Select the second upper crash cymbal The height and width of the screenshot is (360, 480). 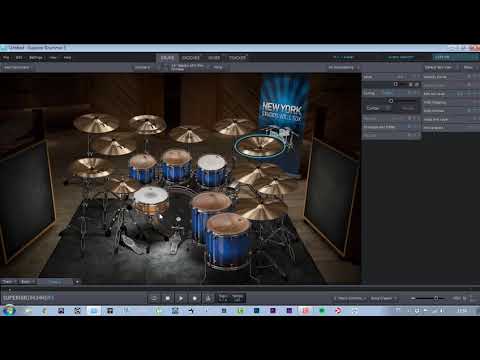[147, 124]
